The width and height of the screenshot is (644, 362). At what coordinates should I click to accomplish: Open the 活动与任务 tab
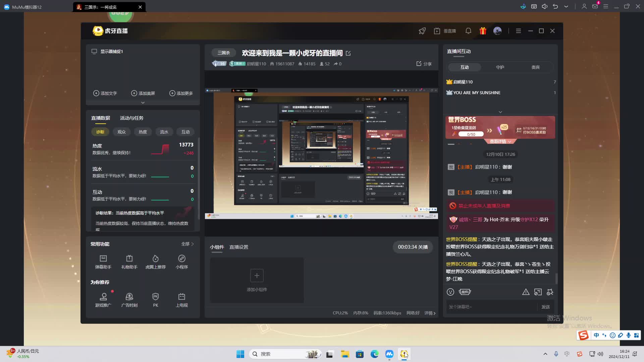pos(131,118)
